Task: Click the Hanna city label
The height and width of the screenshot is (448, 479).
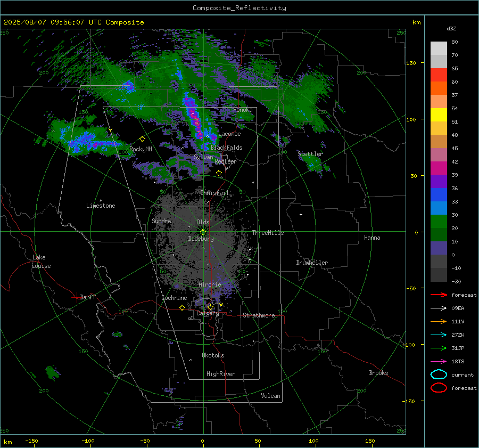Action: point(372,238)
